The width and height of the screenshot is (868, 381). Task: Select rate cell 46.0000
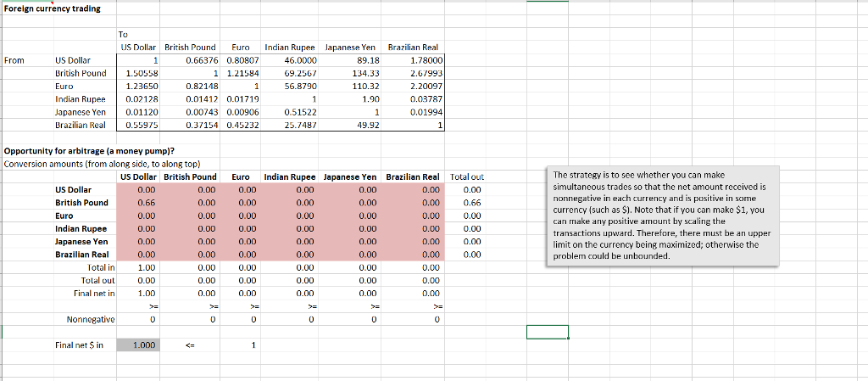pos(290,60)
